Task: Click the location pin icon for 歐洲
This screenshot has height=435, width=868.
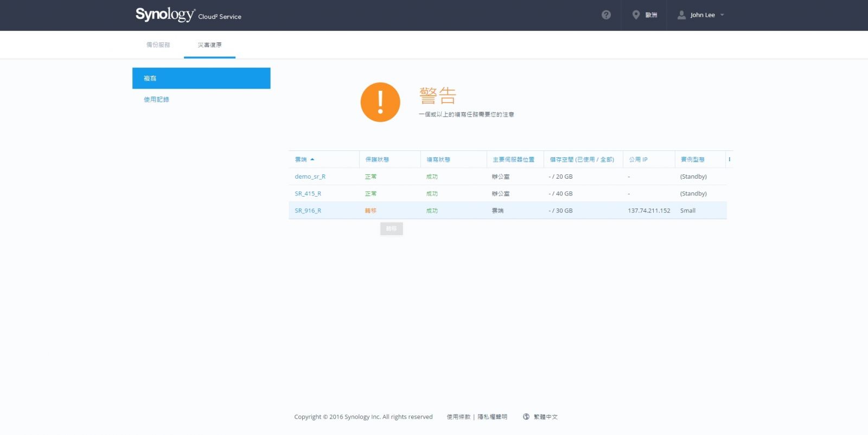Action: pos(636,15)
